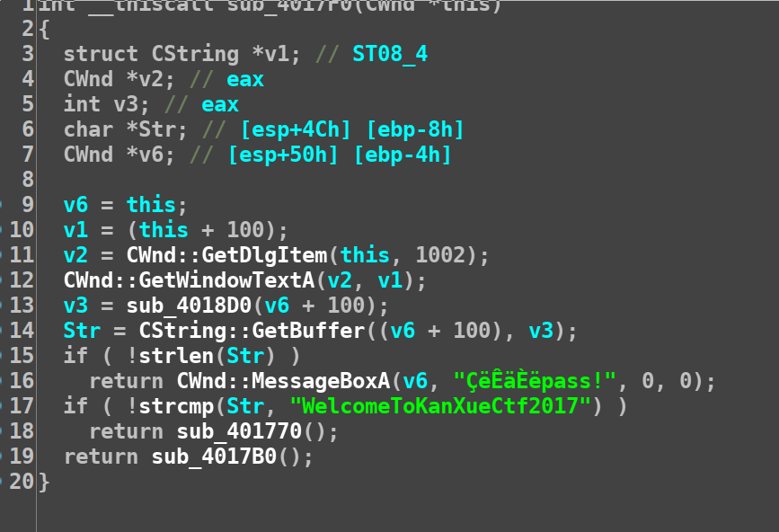Image resolution: width=779 pixels, height=532 pixels.
Task: Click the CWnd::MessageBoxA call
Action: 283,381
